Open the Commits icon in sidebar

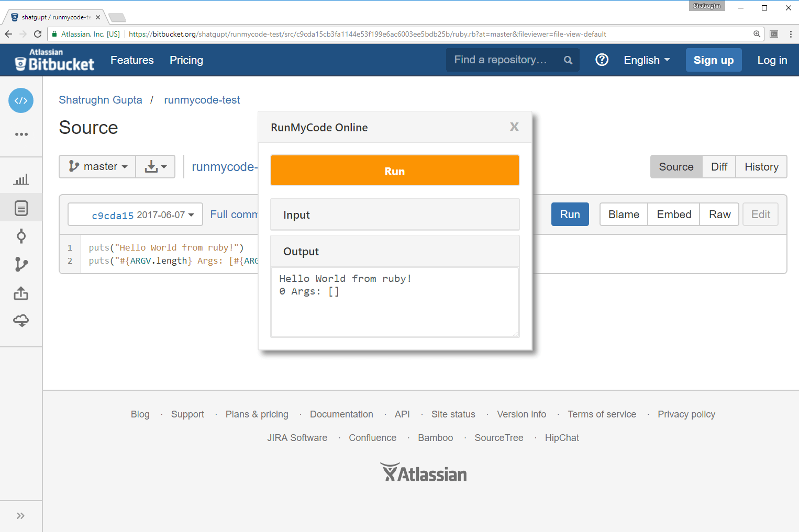pyautogui.click(x=21, y=236)
